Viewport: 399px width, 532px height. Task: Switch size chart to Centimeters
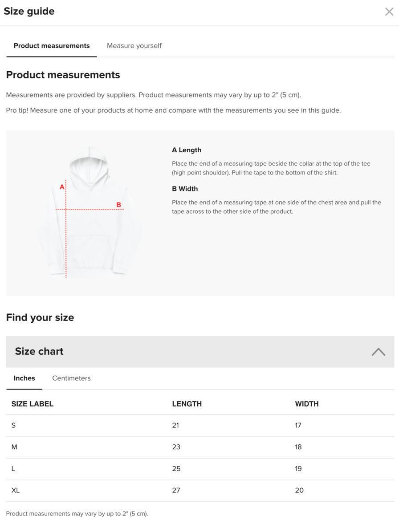click(x=71, y=378)
